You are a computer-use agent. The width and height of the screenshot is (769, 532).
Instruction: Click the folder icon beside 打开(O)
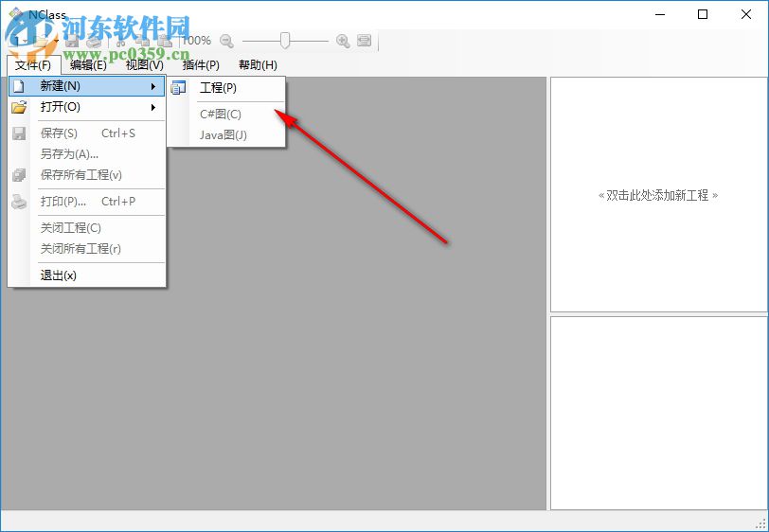coord(19,107)
